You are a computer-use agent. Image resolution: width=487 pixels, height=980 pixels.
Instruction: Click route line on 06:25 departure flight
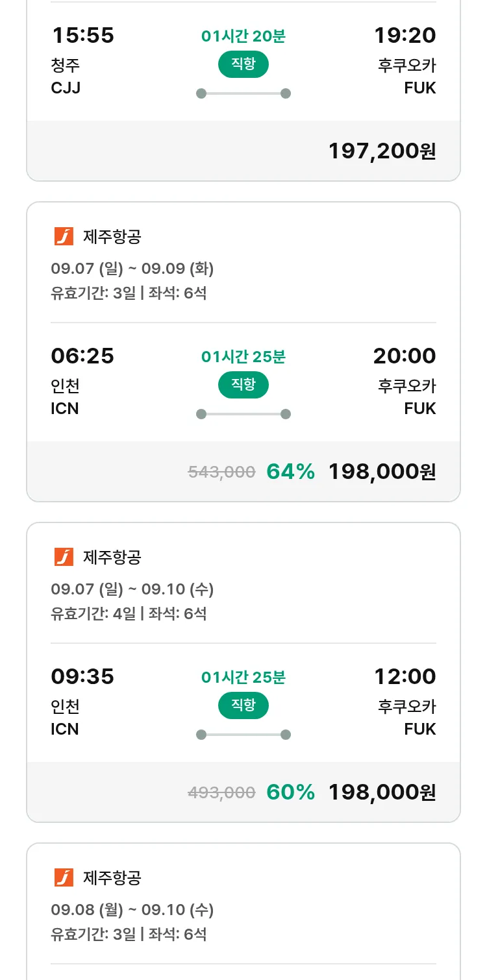click(x=243, y=414)
